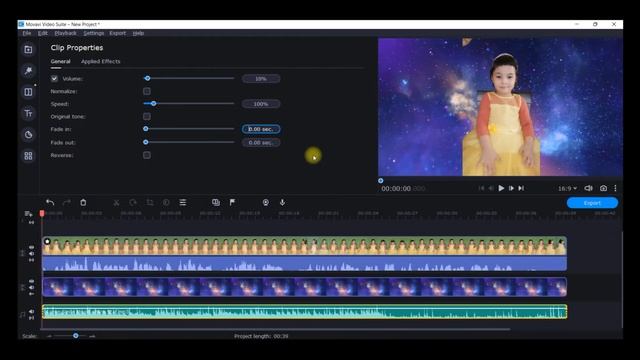This screenshot has height=360, width=640.
Task: Click the Volume percentage value field
Action: pyautogui.click(x=261, y=79)
